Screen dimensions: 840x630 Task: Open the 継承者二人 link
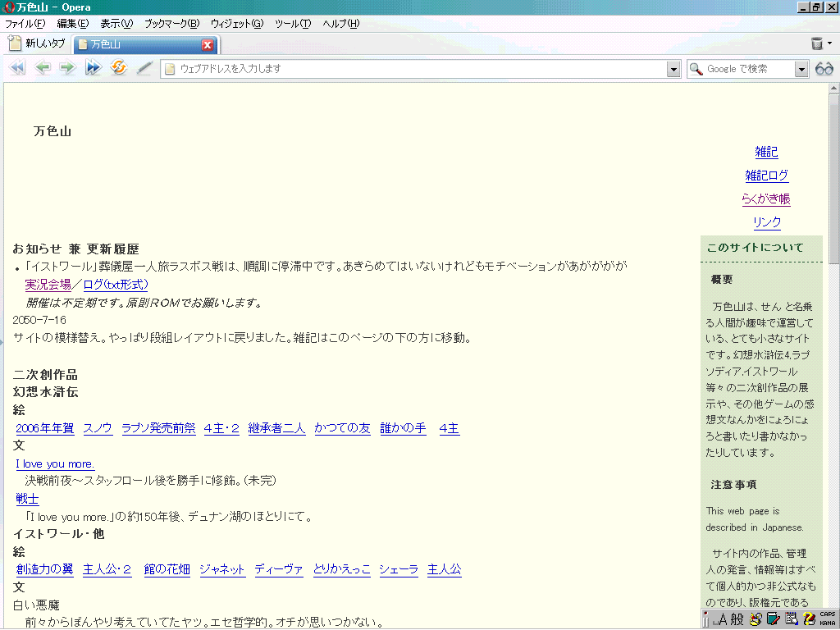(x=277, y=428)
